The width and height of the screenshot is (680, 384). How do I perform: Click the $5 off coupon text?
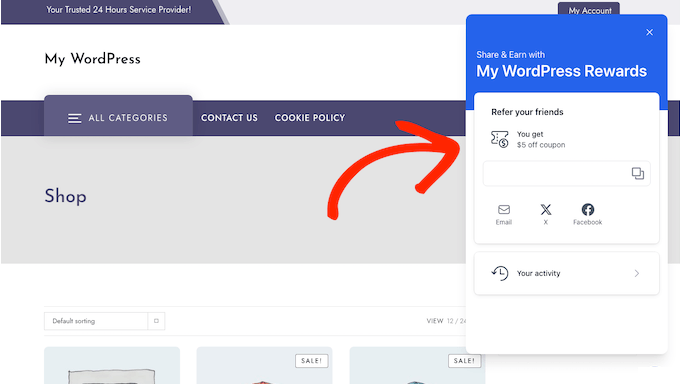pos(541,145)
